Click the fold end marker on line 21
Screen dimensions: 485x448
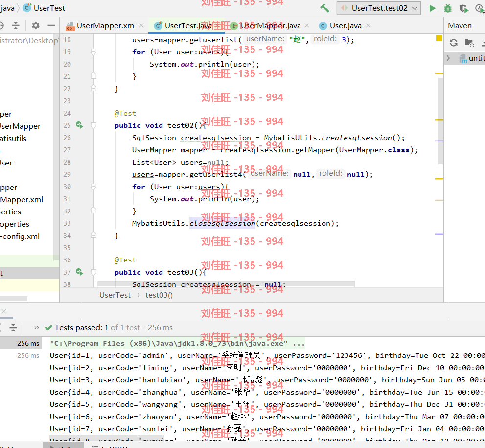click(x=93, y=76)
